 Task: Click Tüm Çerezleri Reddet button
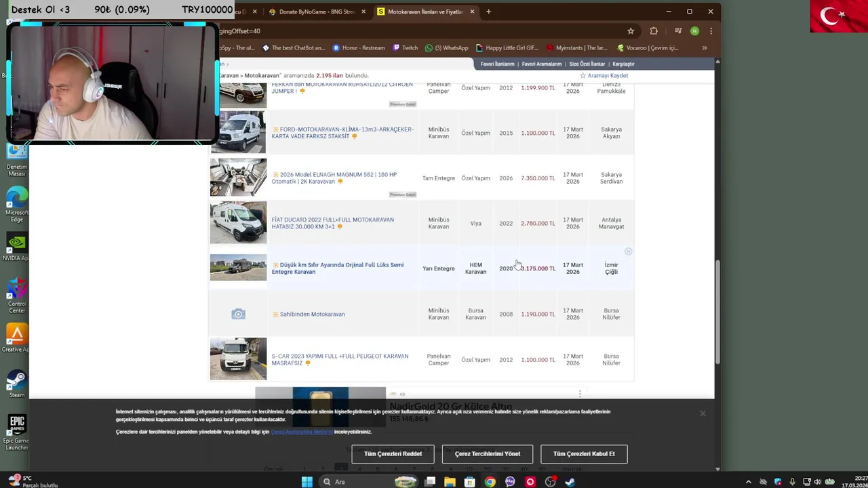(393, 454)
